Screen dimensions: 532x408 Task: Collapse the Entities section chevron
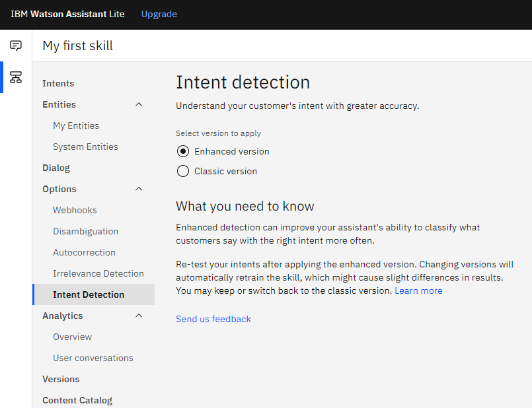pos(139,104)
